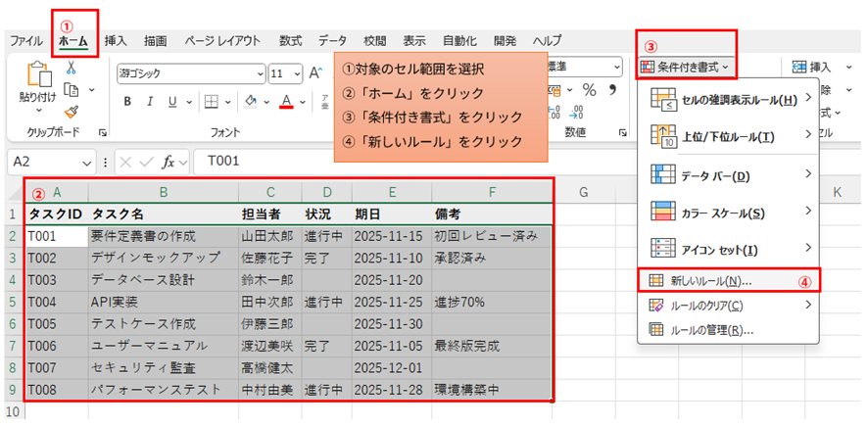Open the font size 11 dropdown
This screenshot has height=427, width=868.
[x=298, y=73]
